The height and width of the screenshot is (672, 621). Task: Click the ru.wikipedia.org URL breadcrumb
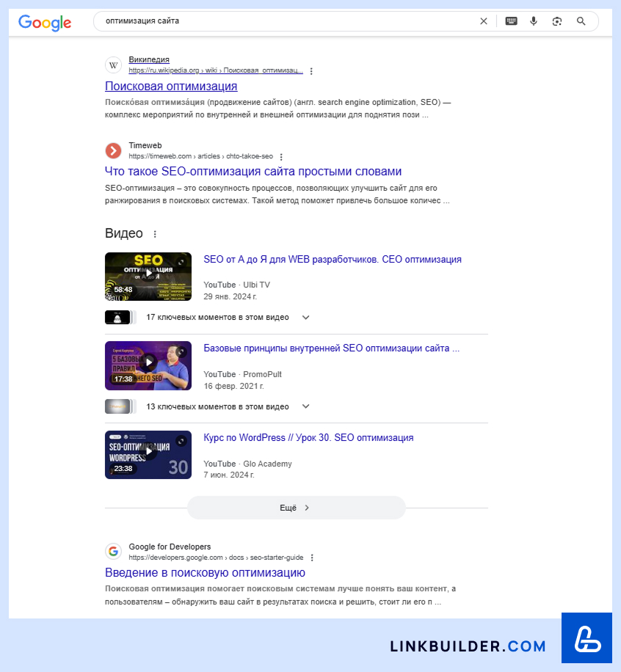(216, 70)
